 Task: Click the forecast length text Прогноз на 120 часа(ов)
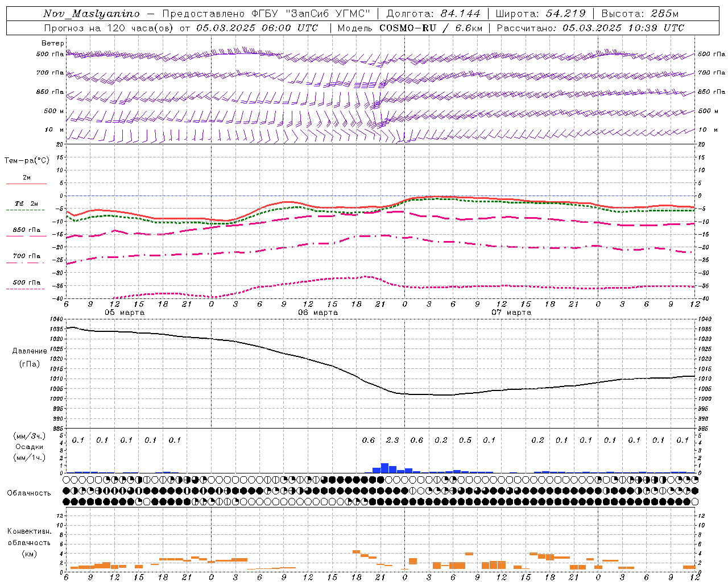(110, 28)
